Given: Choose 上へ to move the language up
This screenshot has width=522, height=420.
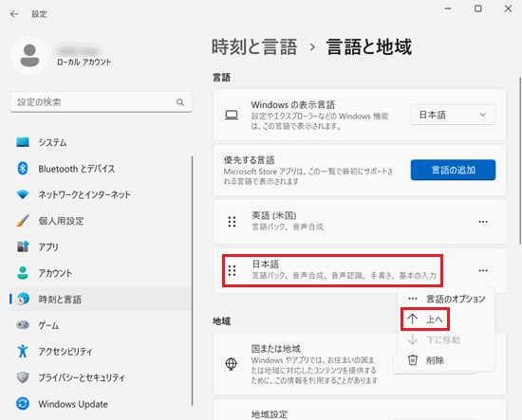Looking at the screenshot, I should [425, 320].
